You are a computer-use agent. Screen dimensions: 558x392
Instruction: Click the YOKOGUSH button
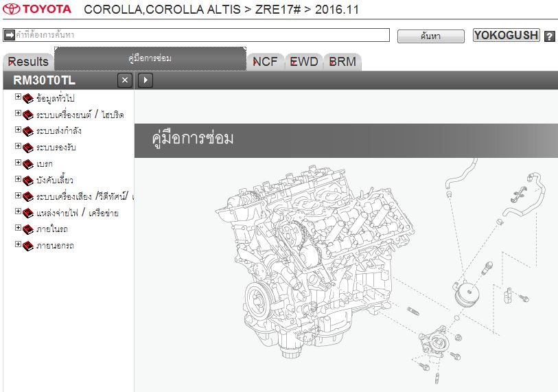pos(506,35)
